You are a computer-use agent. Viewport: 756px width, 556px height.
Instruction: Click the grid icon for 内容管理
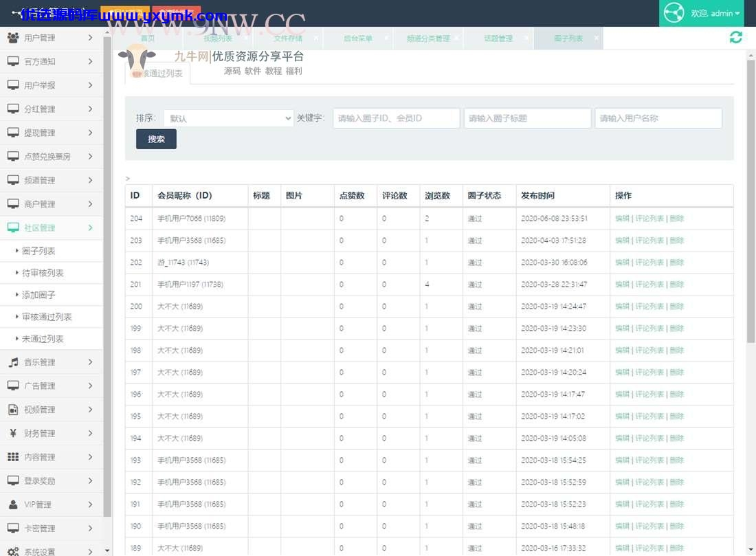coord(13,456)
